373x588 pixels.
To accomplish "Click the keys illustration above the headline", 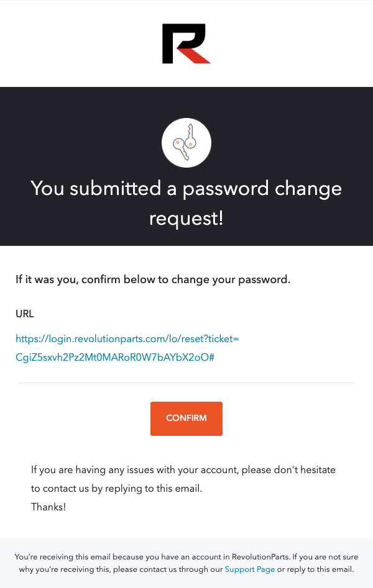I will [186, 142].
